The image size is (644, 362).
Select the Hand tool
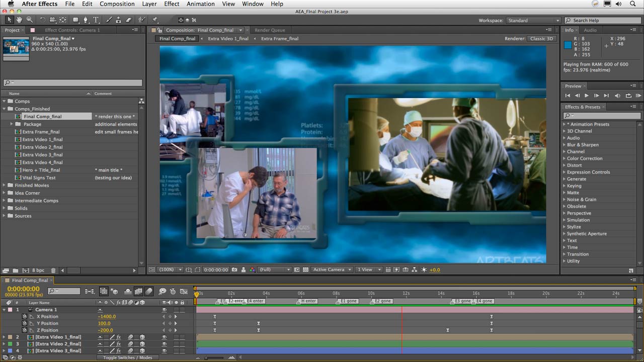(19, 20)
